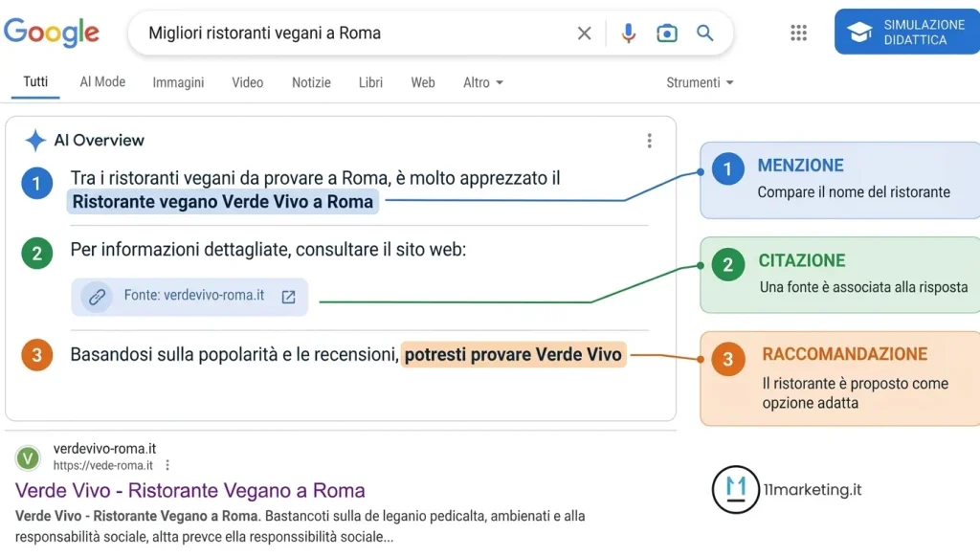Click sentence Tra i ristoranti vegani da provare

pos(315,178)
